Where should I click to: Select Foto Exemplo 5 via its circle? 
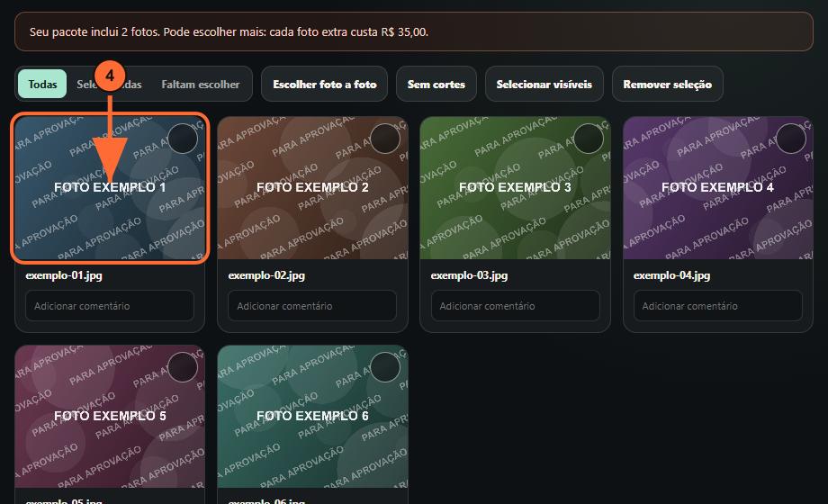[182, 366]
